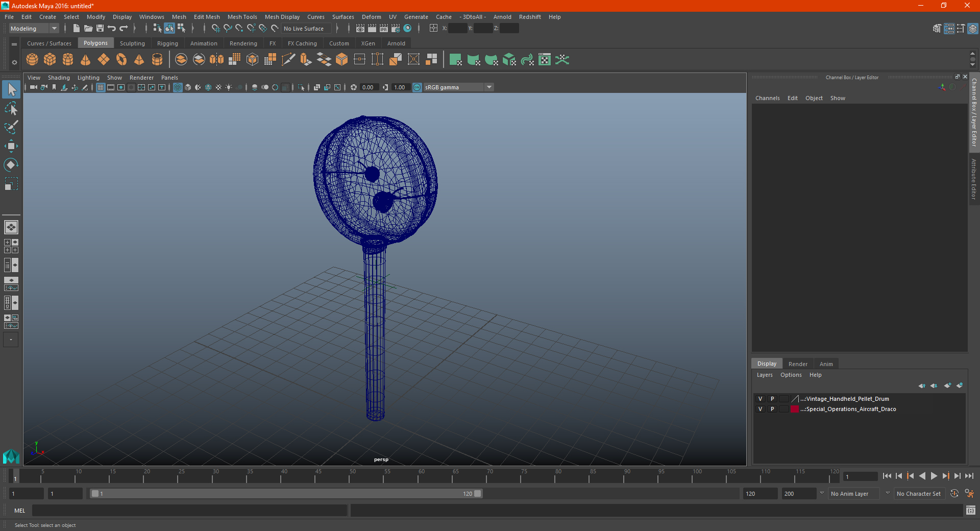Screen dimensions: 980x531
Task: Toggle snap to curves magnet icon
Action: coord(228,29)
